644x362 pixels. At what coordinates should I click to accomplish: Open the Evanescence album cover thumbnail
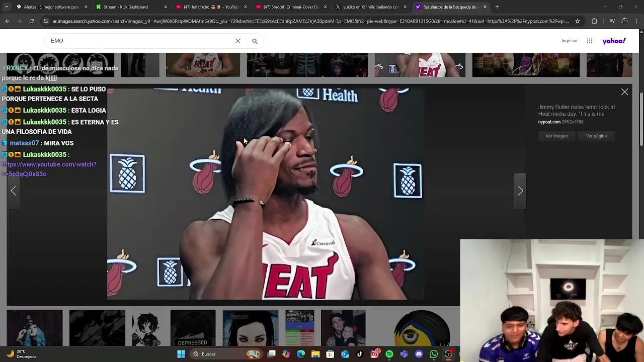251,328
